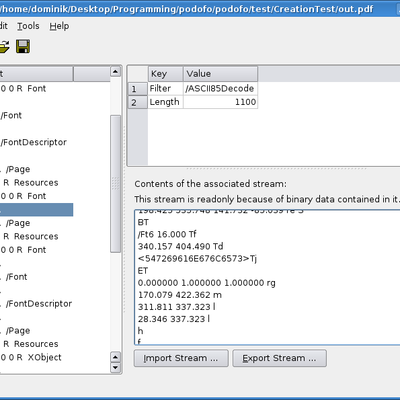Click the open folder icon in toolbar
This screenshot has height=400, width=400.
click(4, 46)
